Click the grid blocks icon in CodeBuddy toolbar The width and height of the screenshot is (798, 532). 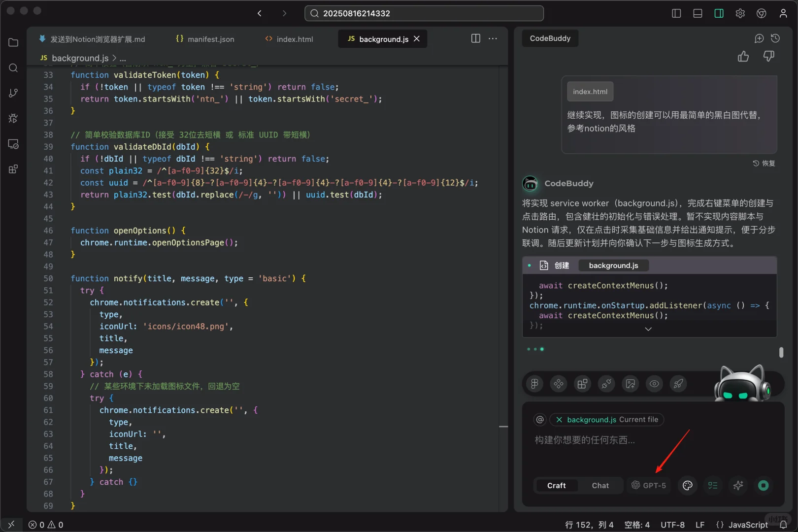(582, 384)
